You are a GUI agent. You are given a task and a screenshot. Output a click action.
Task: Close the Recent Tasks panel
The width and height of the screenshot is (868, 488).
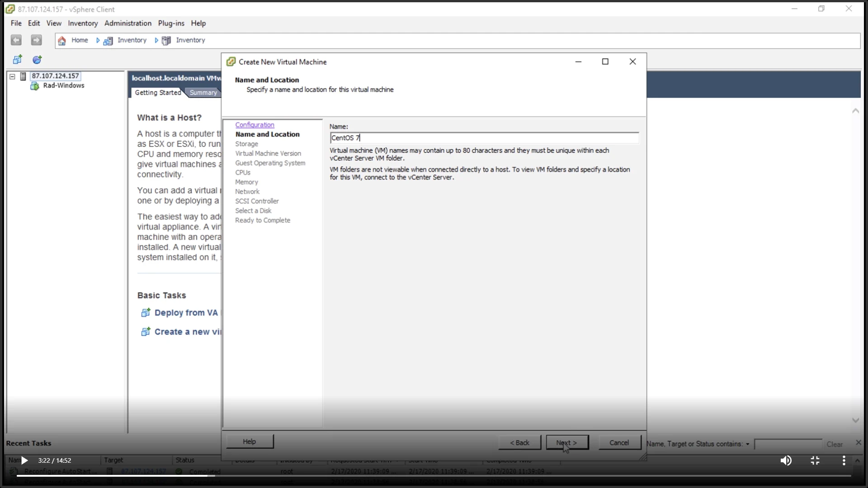point(858,442)
